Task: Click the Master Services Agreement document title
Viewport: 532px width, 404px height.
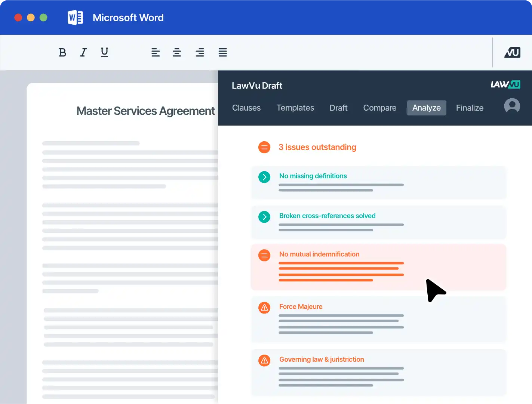Action: [x=145, y=111]
